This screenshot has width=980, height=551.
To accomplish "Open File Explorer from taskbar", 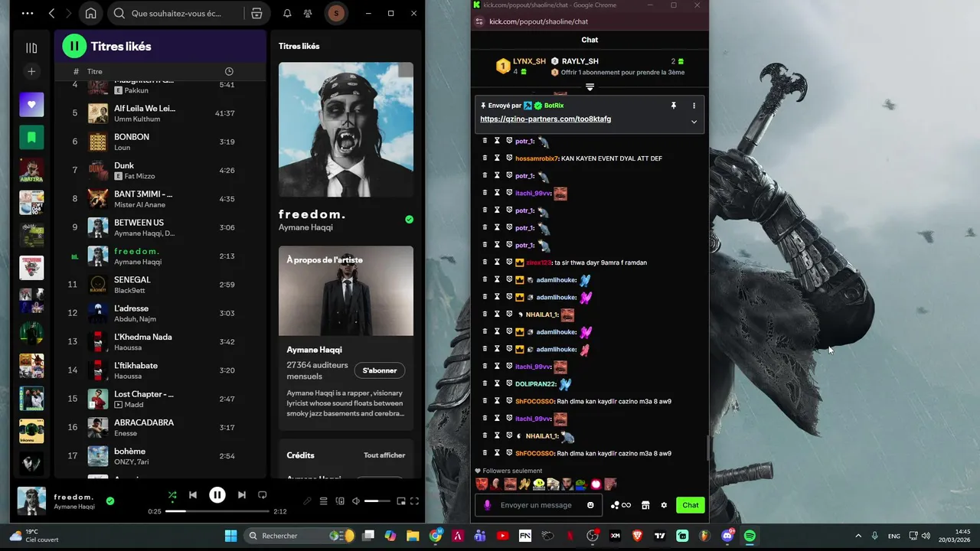I will [413, 536].
